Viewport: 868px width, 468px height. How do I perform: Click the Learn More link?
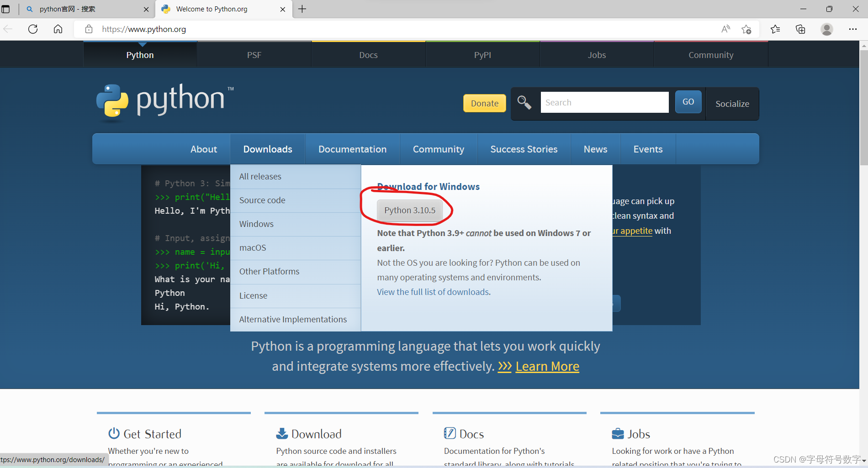pyautogui.click(x=547, y=366)
